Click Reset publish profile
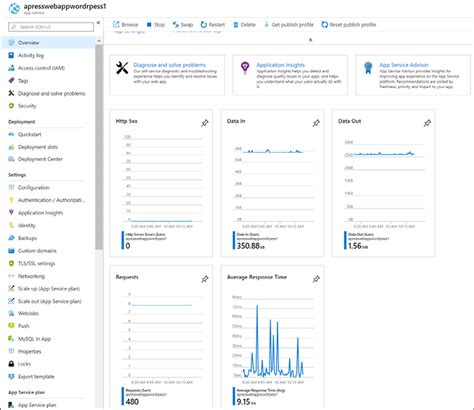 (x=348, y=25)
